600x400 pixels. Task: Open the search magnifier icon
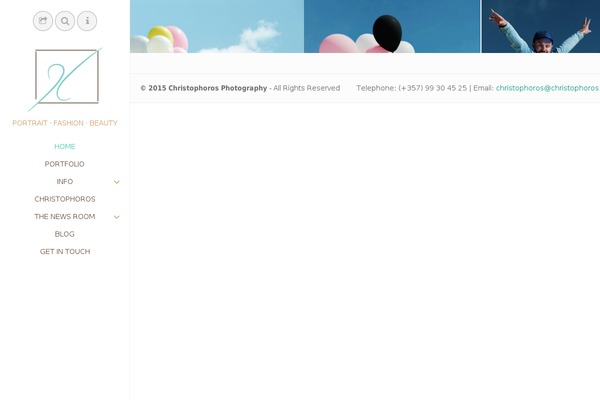tap(65, 21)
